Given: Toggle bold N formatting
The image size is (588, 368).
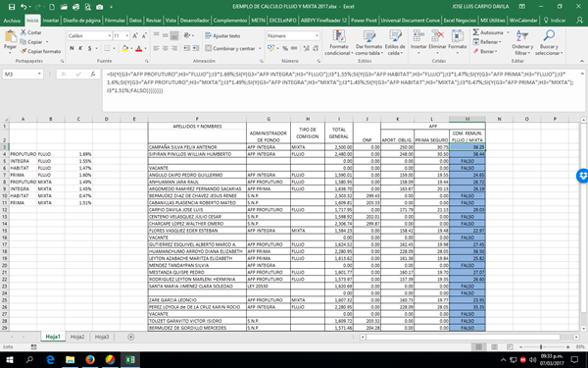Looking at the screenshot, I should coord(72,48).
